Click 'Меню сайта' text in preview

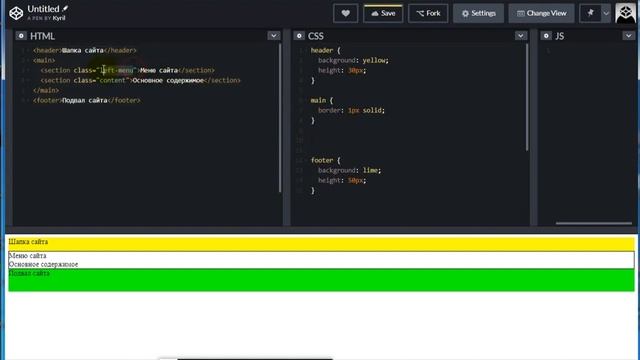tap(27, 256)
